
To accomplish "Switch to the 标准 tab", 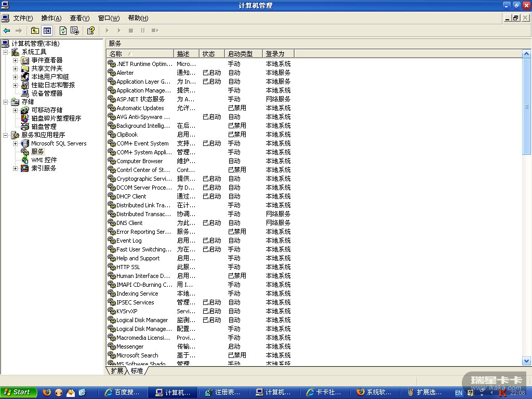I will (137, 371).
